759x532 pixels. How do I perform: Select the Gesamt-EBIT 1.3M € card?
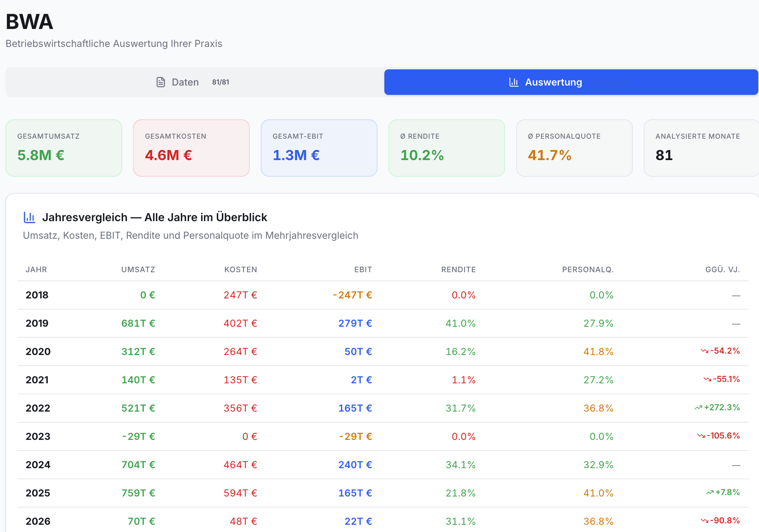tap(319, 148)
